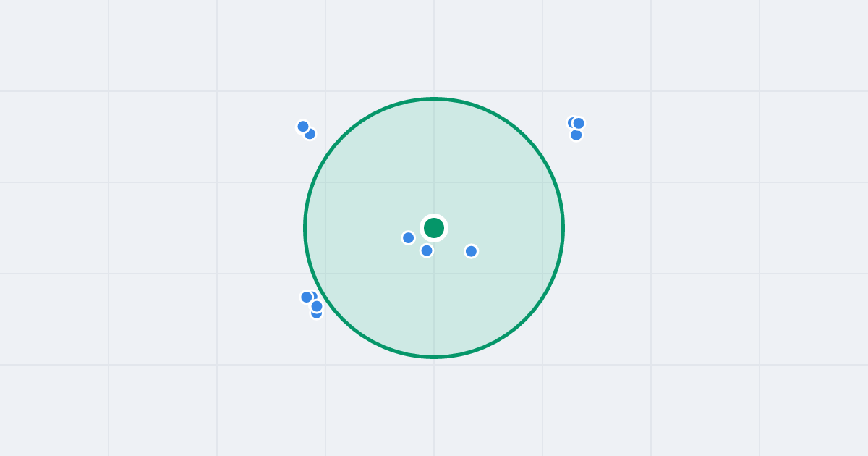Screen dimensions: 868x456
Task: Click the green center marker of the circle
Action: (x=434, y=228)
